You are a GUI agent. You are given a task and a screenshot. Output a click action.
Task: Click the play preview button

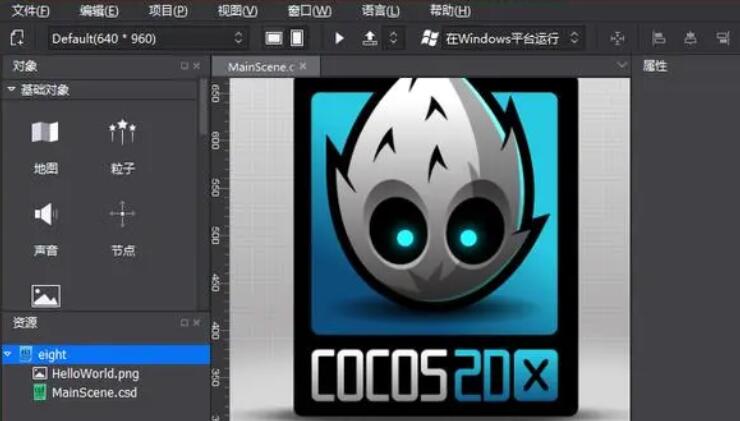click(339, 38)
